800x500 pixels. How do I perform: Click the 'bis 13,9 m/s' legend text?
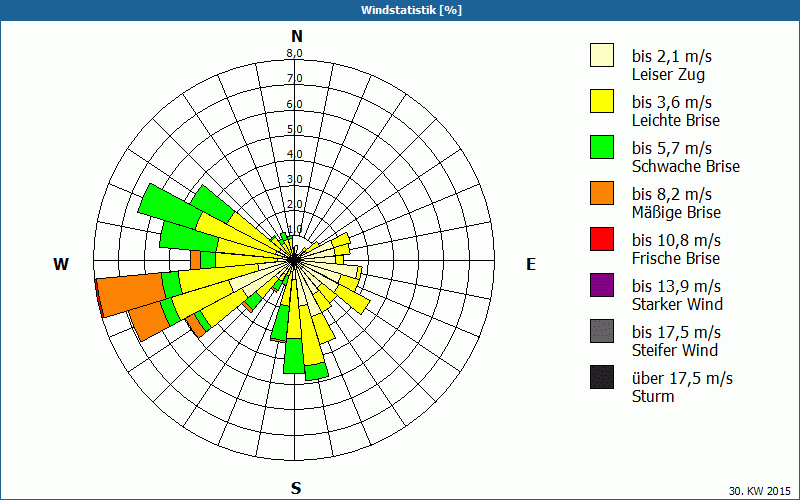(x=677, y=286)
